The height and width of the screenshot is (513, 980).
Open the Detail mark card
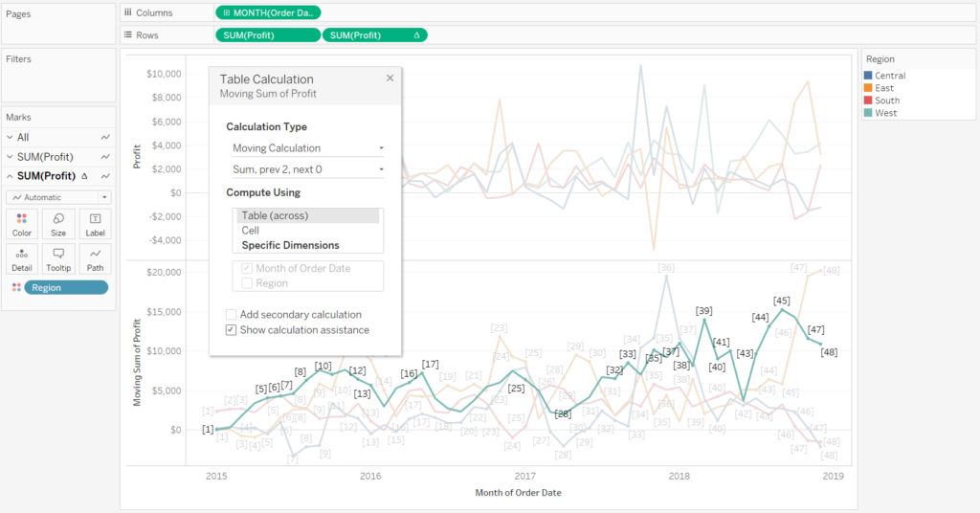pos(22,258)
